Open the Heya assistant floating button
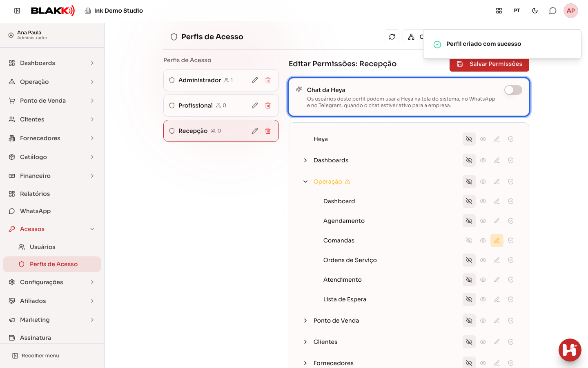The width and height of the screenshot is (588, 368). [x=570, y=350]
